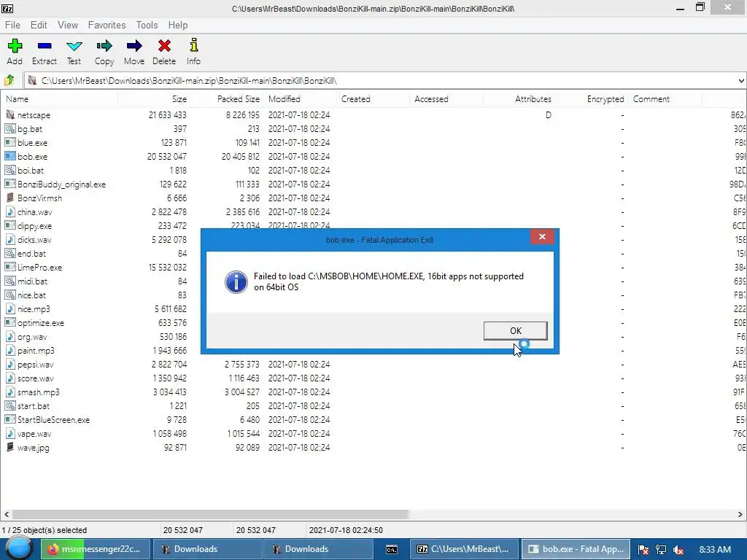The image size is (747, 560).
Task: Open the Info toolbar icon
Action: (193, 45)
